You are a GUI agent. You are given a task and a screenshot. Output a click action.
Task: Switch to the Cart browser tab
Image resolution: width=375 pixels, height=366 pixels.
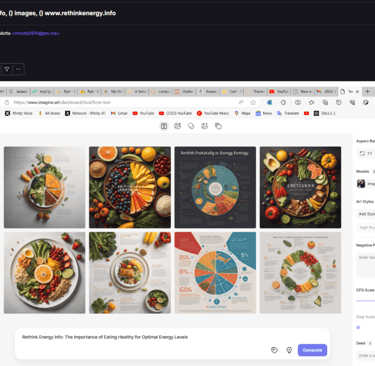[x=232, y=91]
